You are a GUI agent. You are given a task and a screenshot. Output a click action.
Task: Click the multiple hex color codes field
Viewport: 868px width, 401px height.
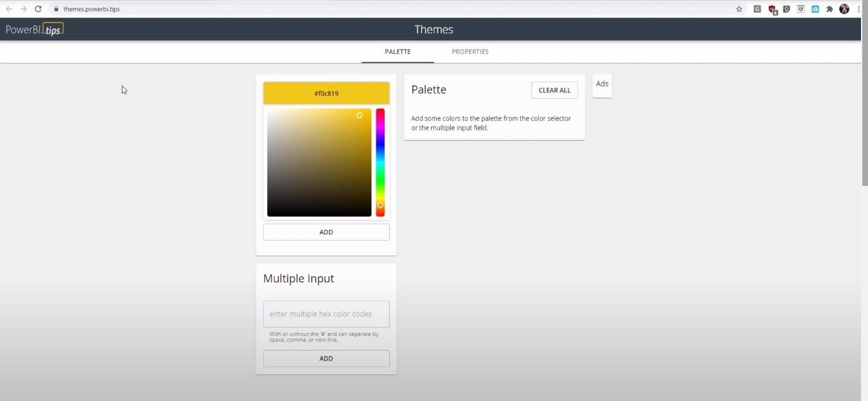(326, 314)
